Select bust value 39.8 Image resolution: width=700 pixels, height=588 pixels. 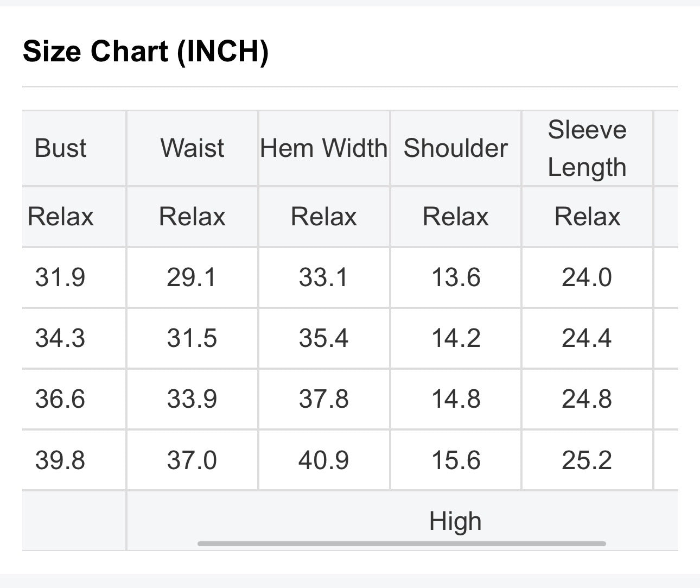[x=60, y=460]
